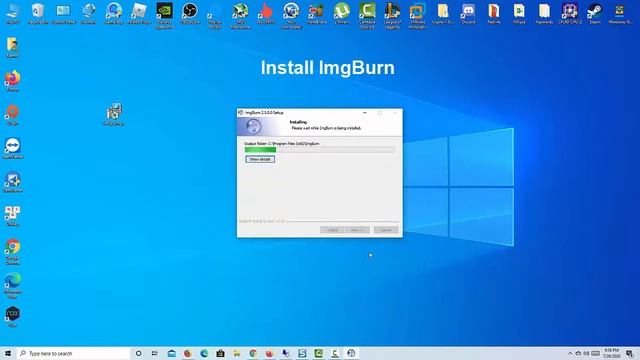Select the This PC desktop icon
This screenshot has height=360, width=640.
click(13, 13)
